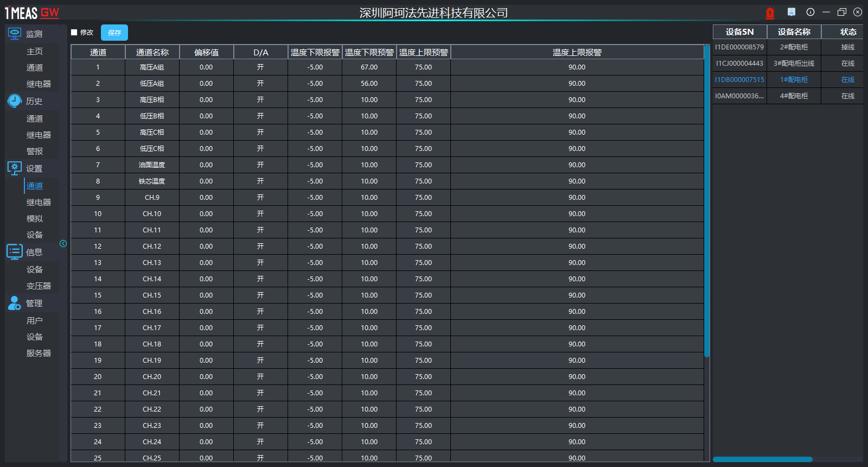Open 变压器 under the information section
The width and height of the screenshot is (868, 467).
(x=39, y=286)
